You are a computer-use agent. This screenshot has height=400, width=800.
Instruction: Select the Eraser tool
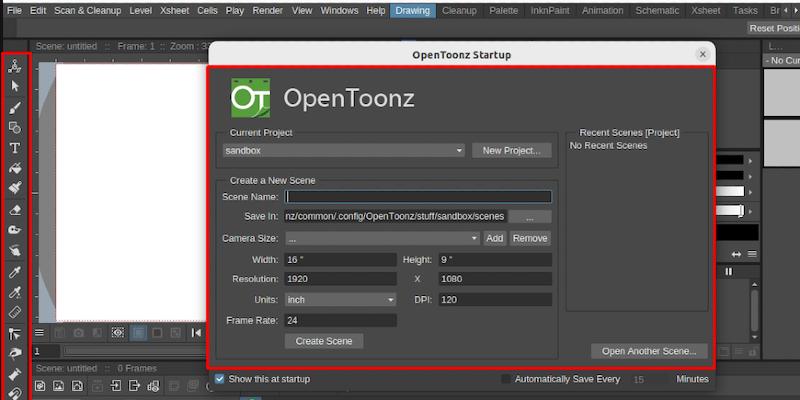pyautogui.click(x=15, y=210)
